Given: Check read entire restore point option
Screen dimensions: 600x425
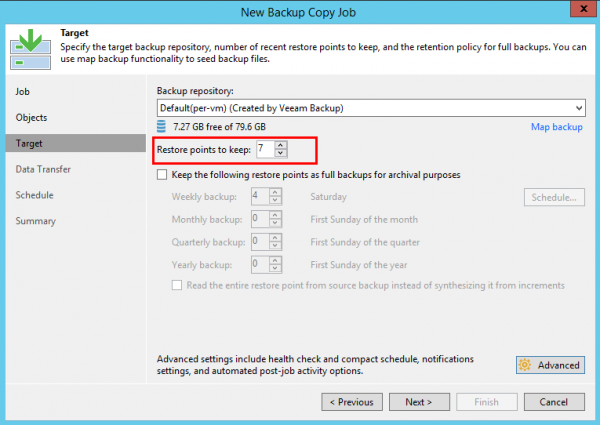Looking at the screenshot, I should point(177,285).
